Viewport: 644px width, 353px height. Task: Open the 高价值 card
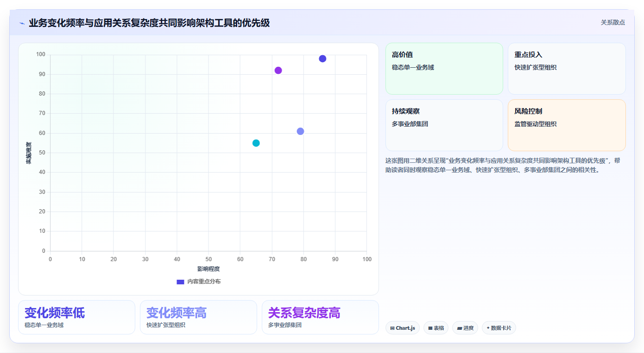coord(444,69)
